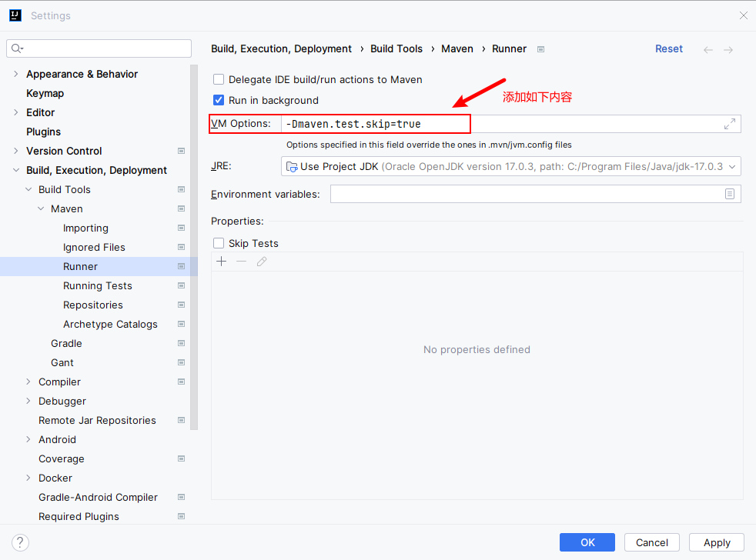The image size is (756, 560).
Task: Click the OK button
Action: point(587,542)
